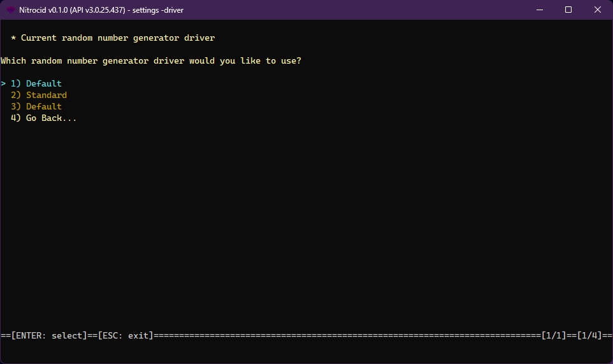613x364 pixels.
Task: Minimize the Nitrocid terminal window
Action: coord(538,10)
